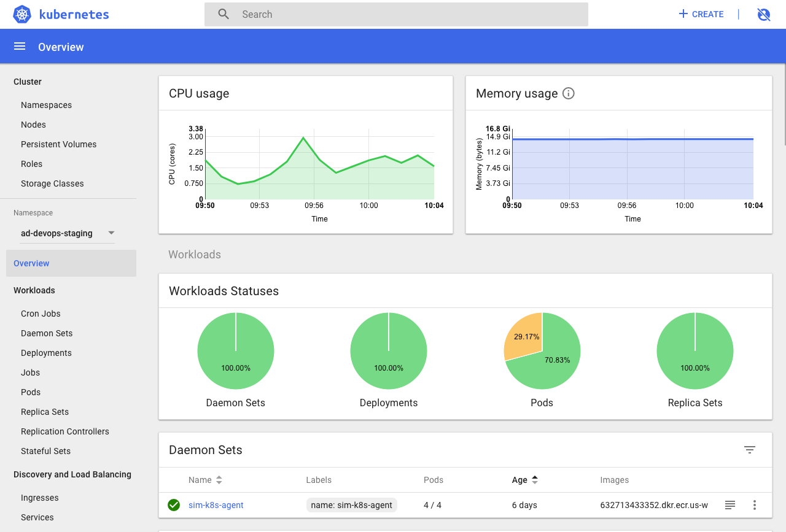Open the sim-k8s-agent actions three-dot menu

coord(754,505)
